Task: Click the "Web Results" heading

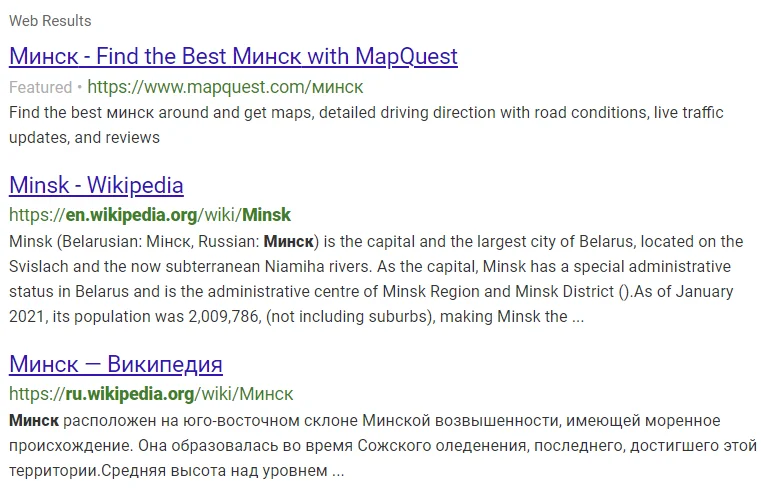Action: (x=50, y=20)
